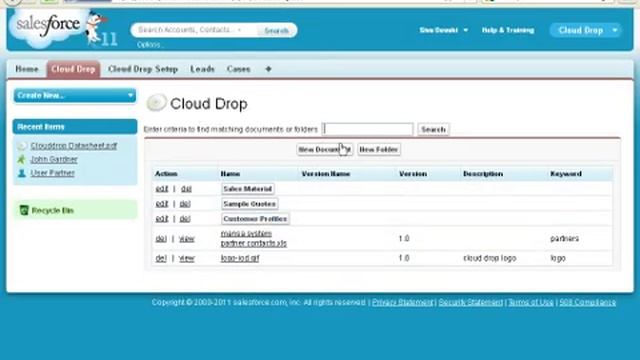Image resolution: width=640 pixels, height=360 pixels.
Task: Open the Customer Profiles folder
Action: coord(255,219)
